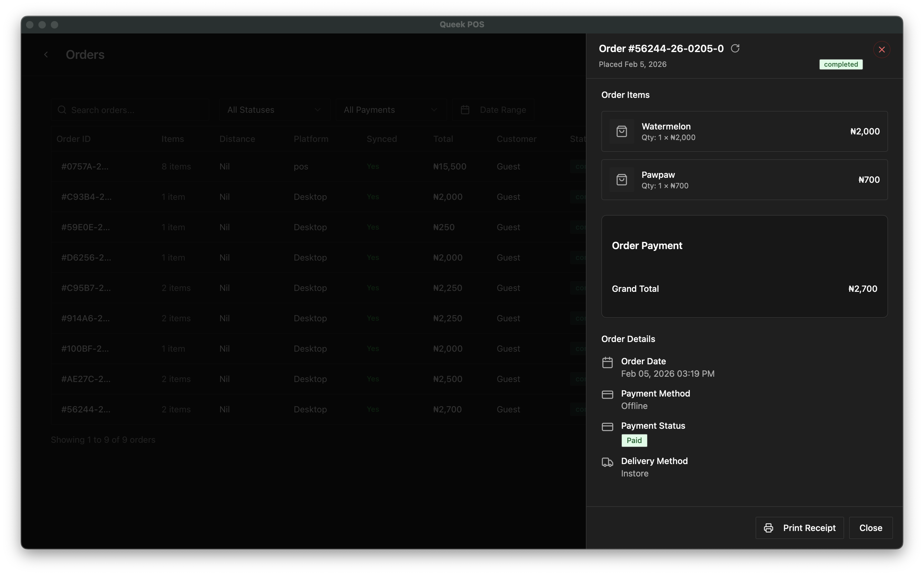The height and width of the screenshot is (575, 924).
Task: Close the order panel with red X
Action: pos(882,50)
